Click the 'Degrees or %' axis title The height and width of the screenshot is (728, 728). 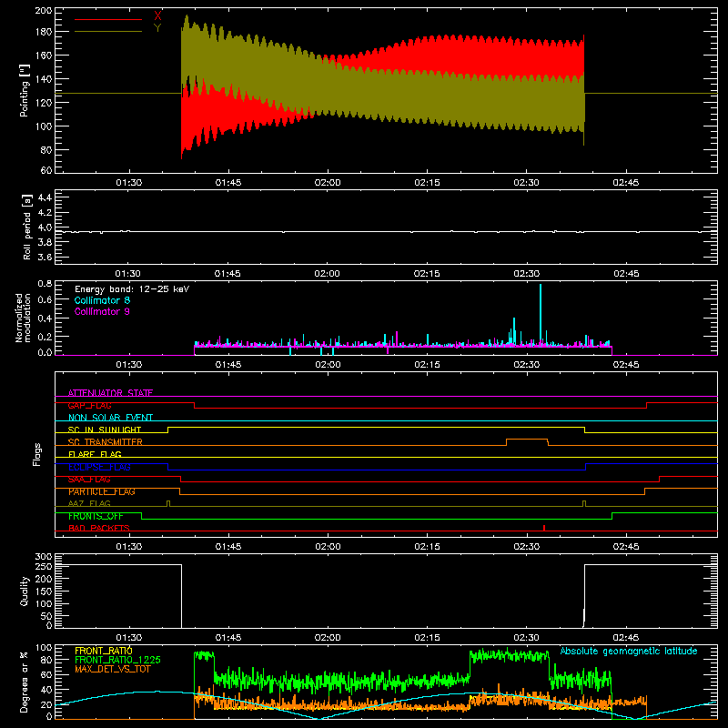pos(25,682)
